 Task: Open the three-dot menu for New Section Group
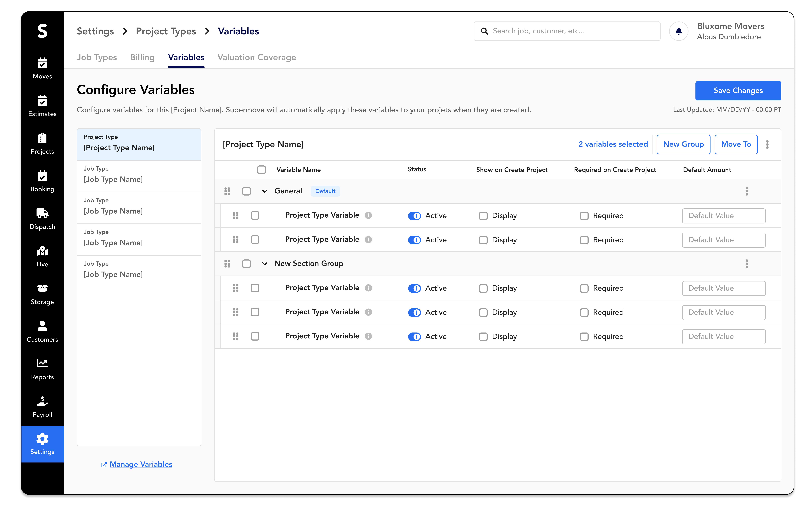(747, 264)
